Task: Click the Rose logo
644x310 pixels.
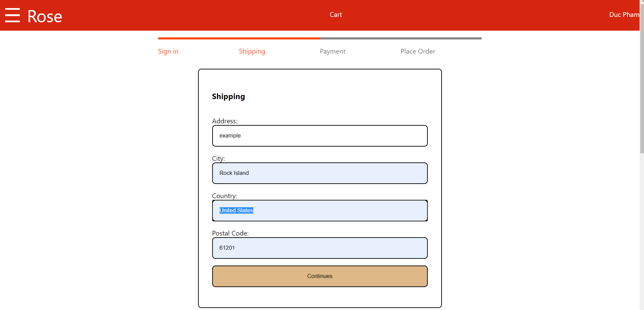Action: point(44,16)
